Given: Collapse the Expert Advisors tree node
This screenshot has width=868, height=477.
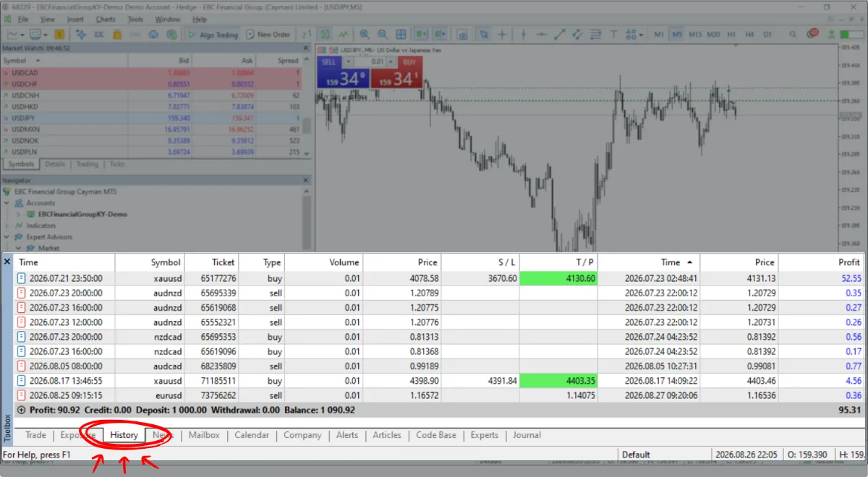Looking at the screenshot, I should coord(8,236).
